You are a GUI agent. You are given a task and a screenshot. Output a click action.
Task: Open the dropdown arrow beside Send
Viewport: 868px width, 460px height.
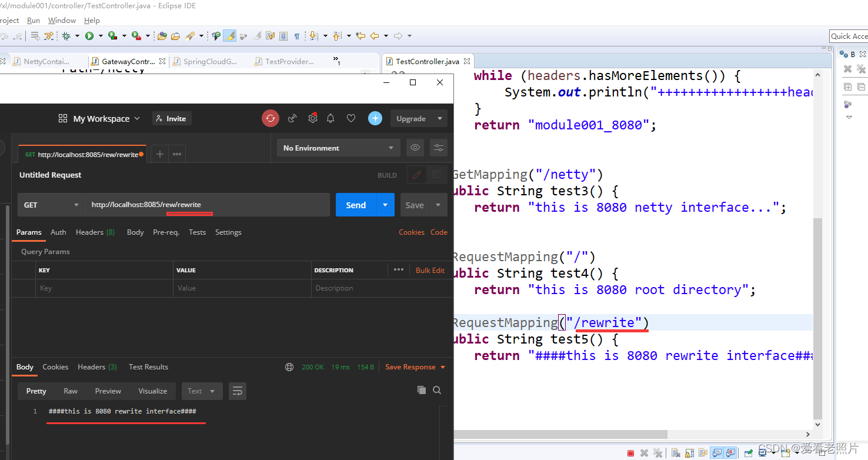(x=385, y=205)
